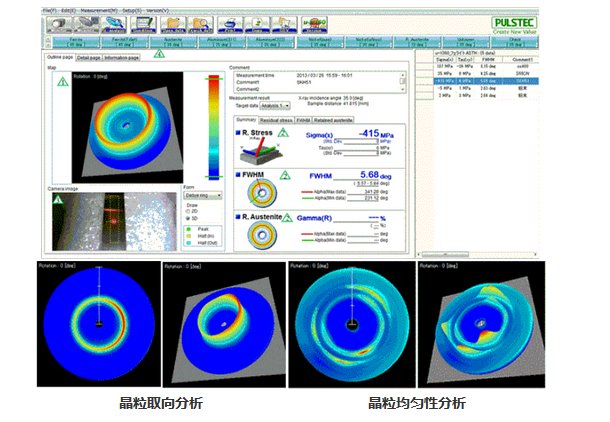This screenshot has width=610, height=422.
Task: Select the Summary results tab
Action: [246, 119]
